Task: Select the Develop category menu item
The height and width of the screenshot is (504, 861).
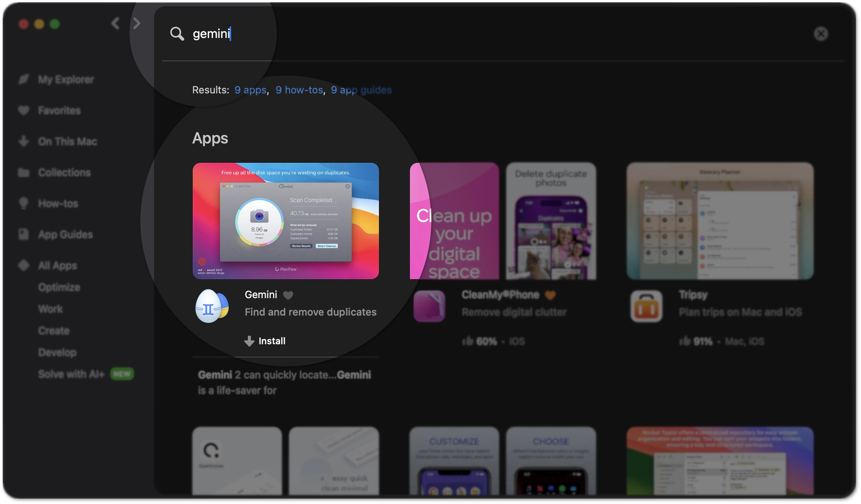Action: click(57, 352)
